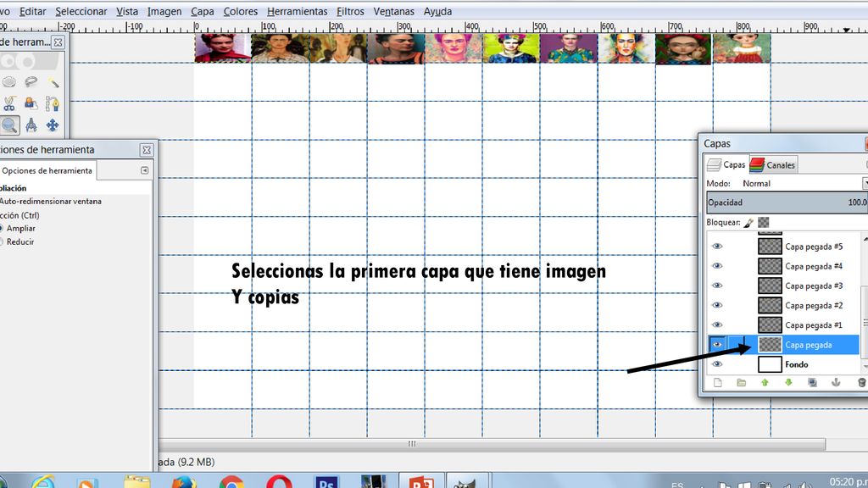Lower layer with green down arrow

click(789, 382)
